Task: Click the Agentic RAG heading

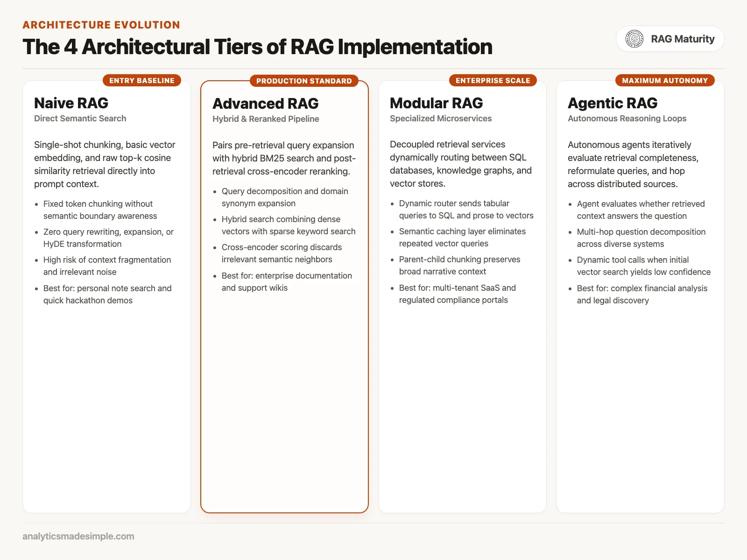Action: pyautogui.click(x=613, y=103)
